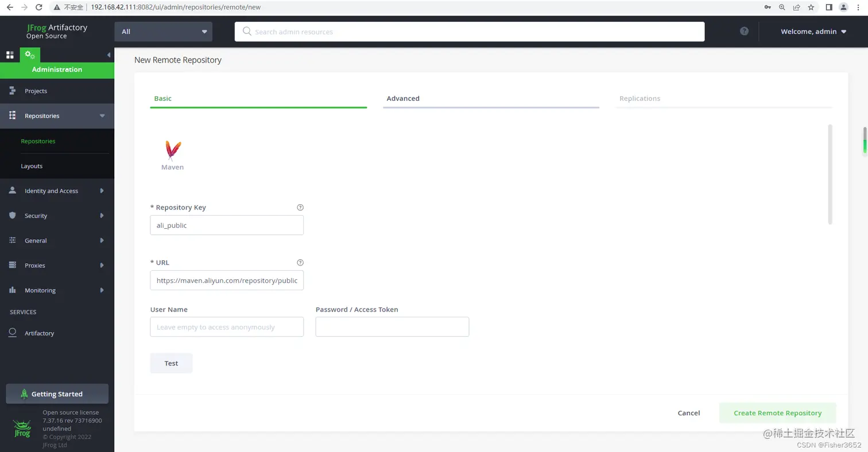
Task: Switch to the Basic tab
Action: tap(258, 99)
